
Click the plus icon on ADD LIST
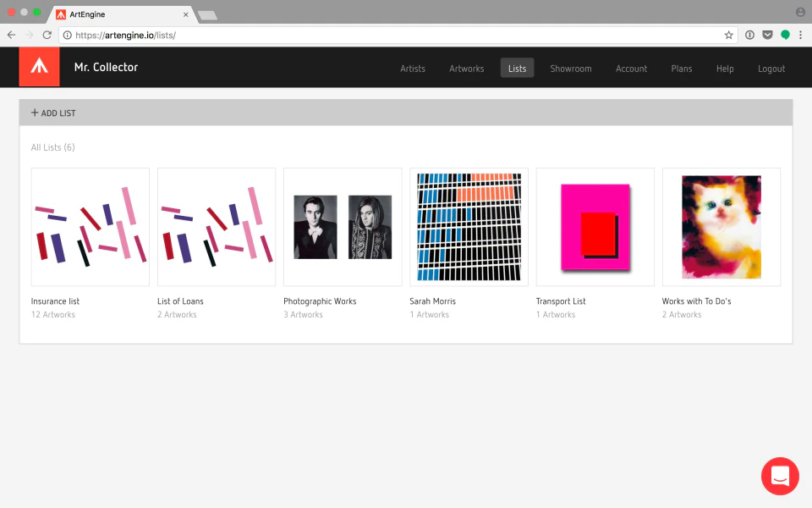[x=36, y=112]
